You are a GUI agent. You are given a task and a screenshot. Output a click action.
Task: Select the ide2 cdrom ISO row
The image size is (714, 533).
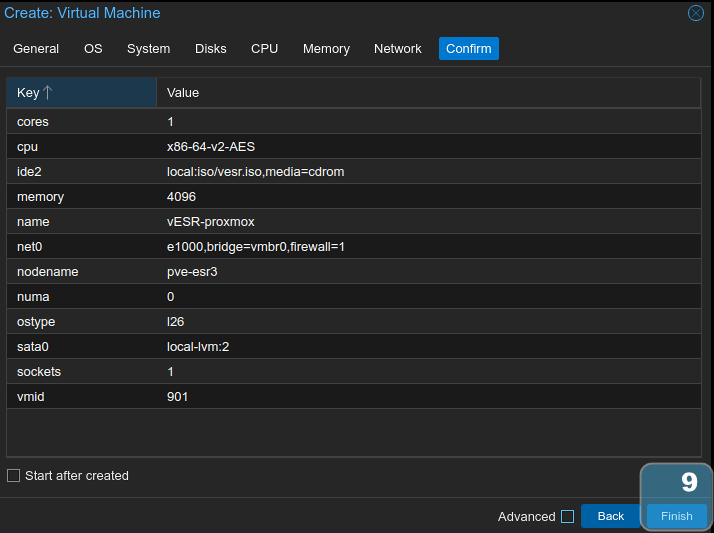(353, 172)
